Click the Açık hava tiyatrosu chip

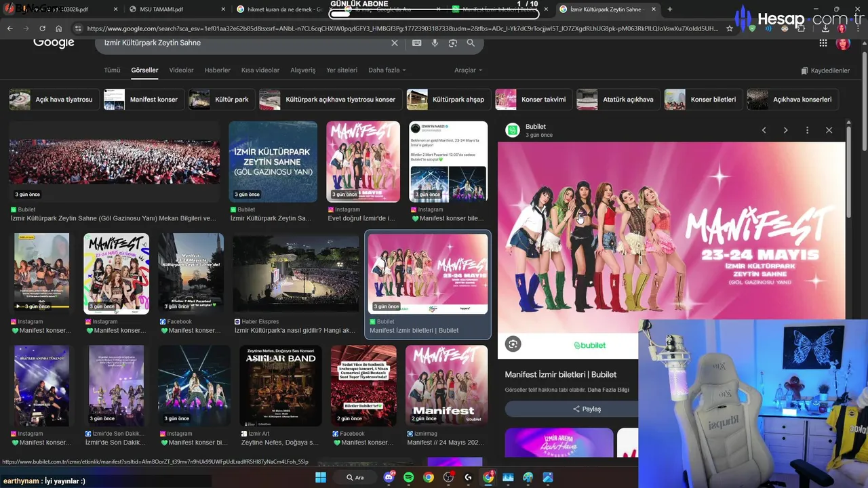54,99
